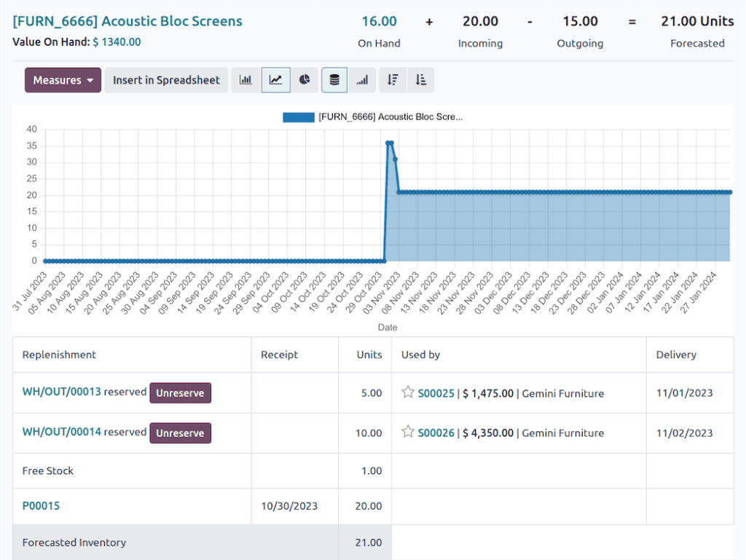The height and width of the screenshot is (560, 746).
Task: Enable cumulative data display icon
Action: (363, 79)
